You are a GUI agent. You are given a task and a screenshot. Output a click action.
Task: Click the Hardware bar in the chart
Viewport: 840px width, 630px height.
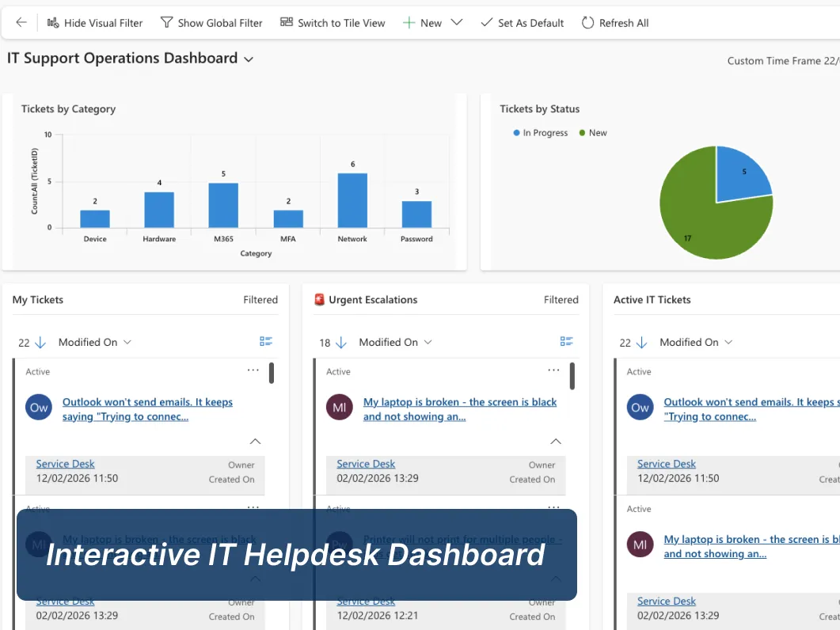click(x=159, y=210)
